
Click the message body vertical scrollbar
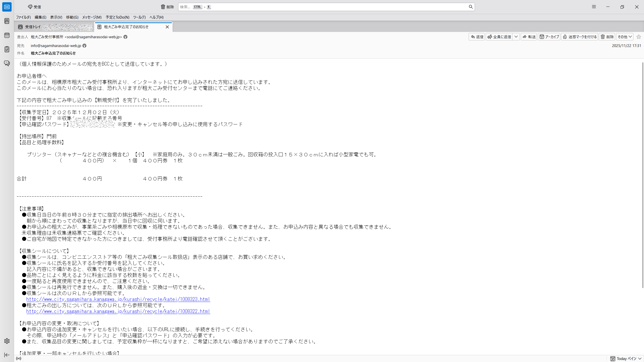642,176
